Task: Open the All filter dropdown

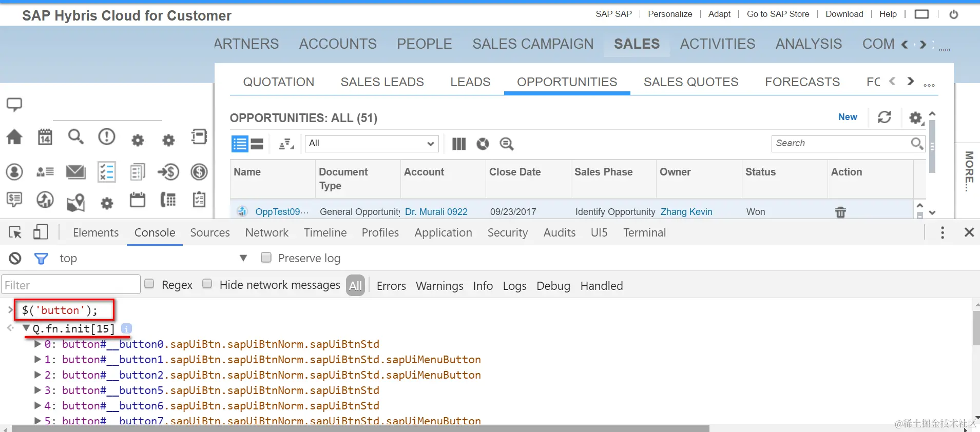Action: tap(372, 144)
